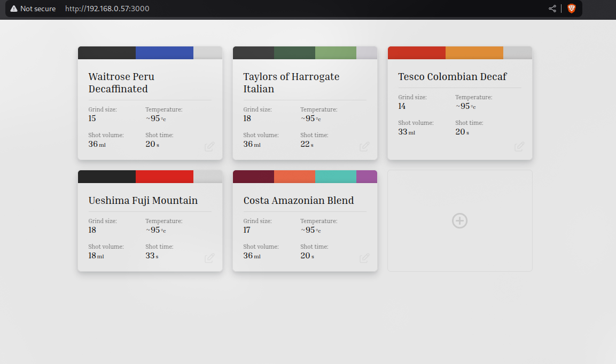Click the title Taylors of Harrogate Italian
The image size is (616, 364).
click(292, 83)
